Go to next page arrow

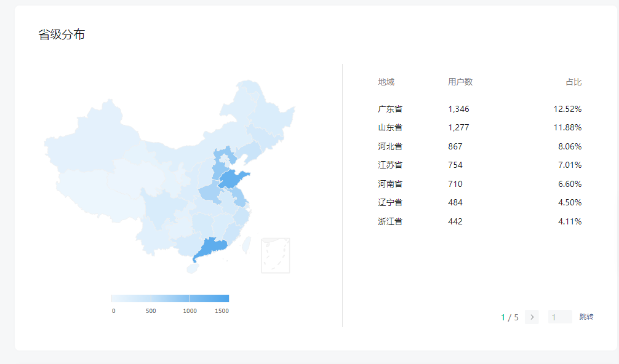point(532,317)
